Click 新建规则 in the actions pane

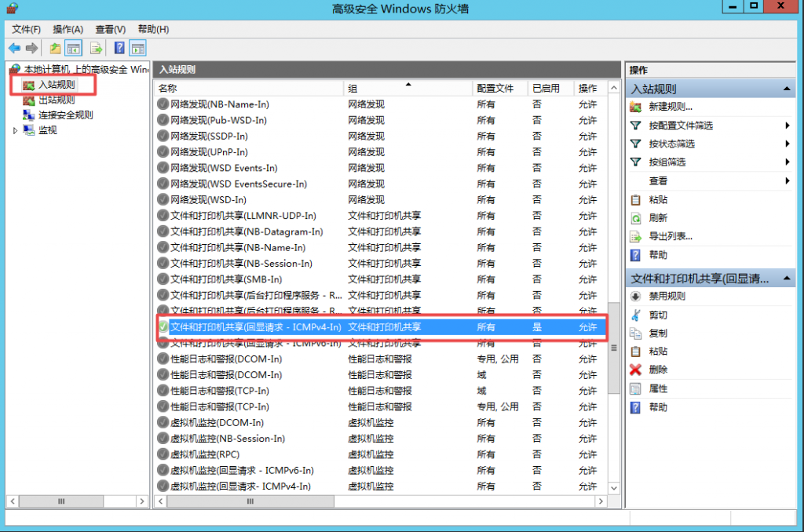point(670,107)
